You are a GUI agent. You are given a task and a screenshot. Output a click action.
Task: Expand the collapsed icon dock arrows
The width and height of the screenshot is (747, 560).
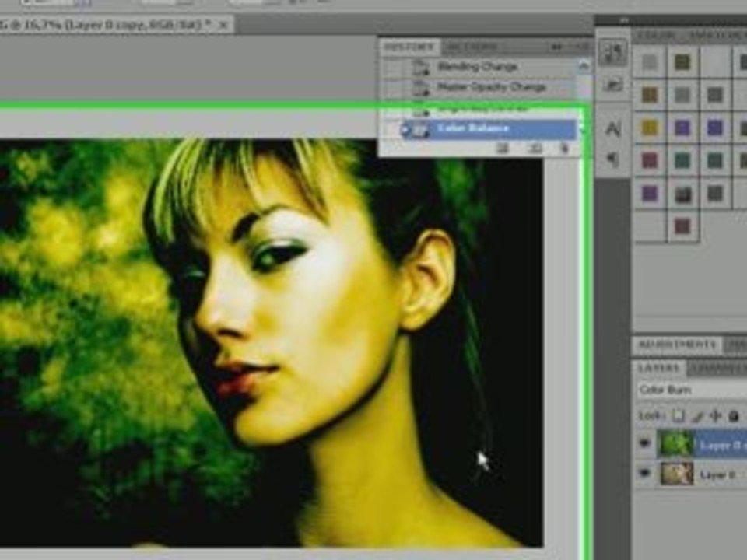tap(623, 20)
